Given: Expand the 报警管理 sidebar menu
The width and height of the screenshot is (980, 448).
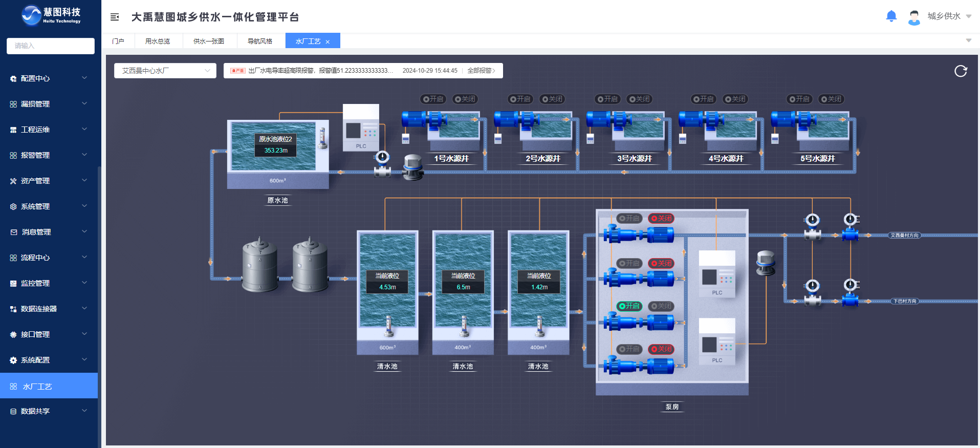Looking at the screenshot, I should pyautogui.click(x=49, y=155).
